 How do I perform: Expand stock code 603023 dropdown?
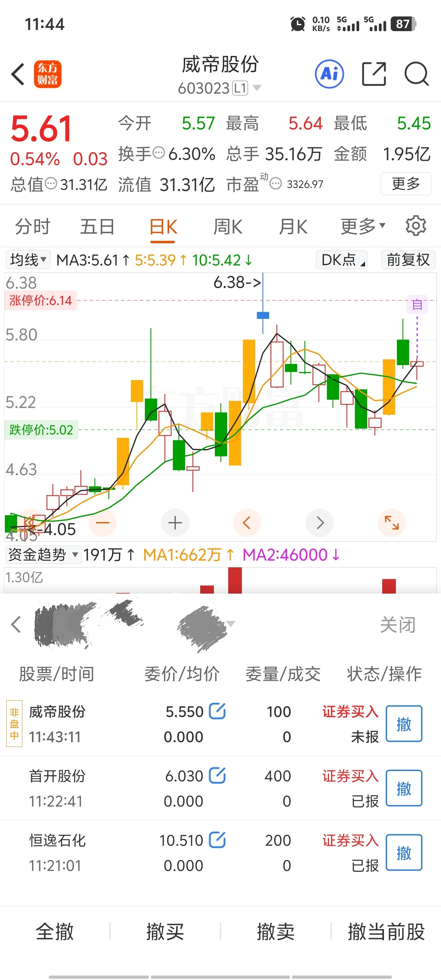pyautogui.click(x=257, y=88)
